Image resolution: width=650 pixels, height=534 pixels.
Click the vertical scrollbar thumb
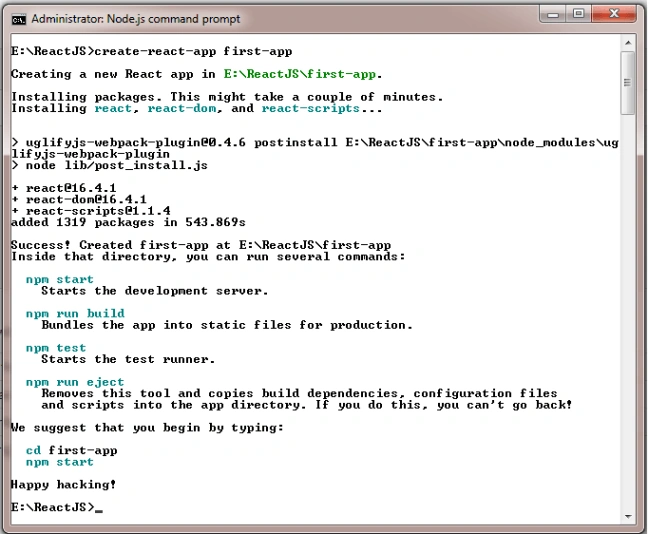tap(628, 83)
